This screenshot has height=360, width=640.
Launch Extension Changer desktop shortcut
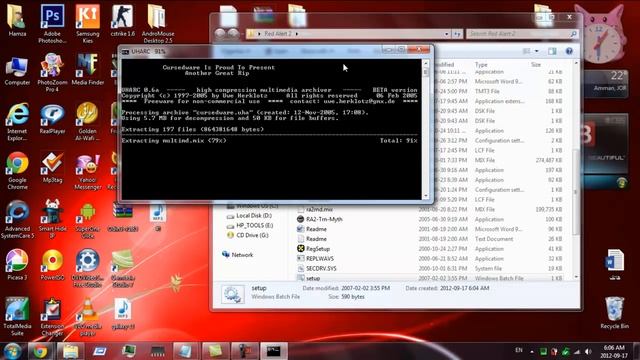[x=52, y=317]
